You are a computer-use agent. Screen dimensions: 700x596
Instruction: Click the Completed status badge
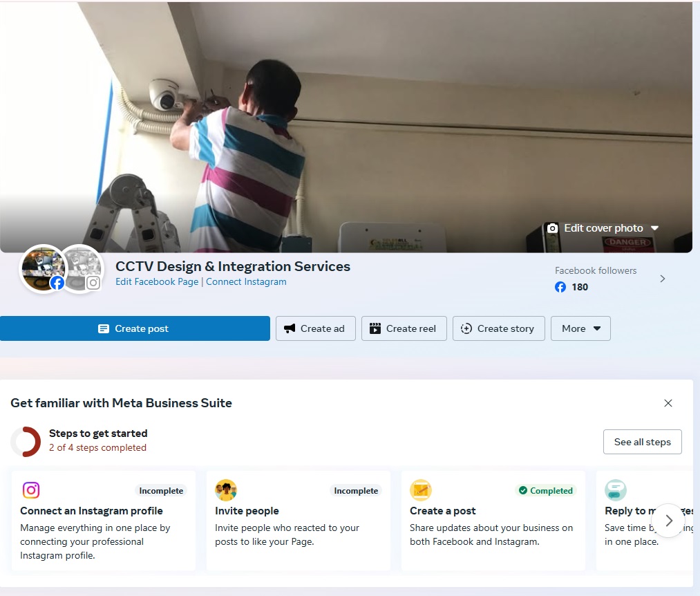click(545, 491)
